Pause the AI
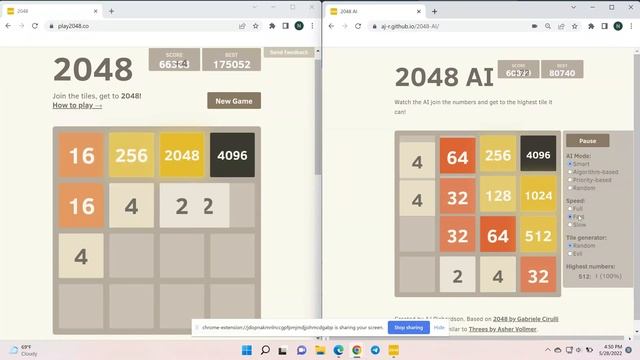Viewport: 640px width, 360px height. 587,141
